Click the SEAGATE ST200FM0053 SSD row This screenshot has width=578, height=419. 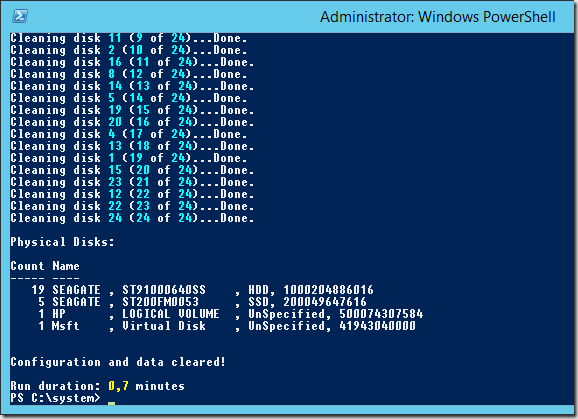[202, 302]
